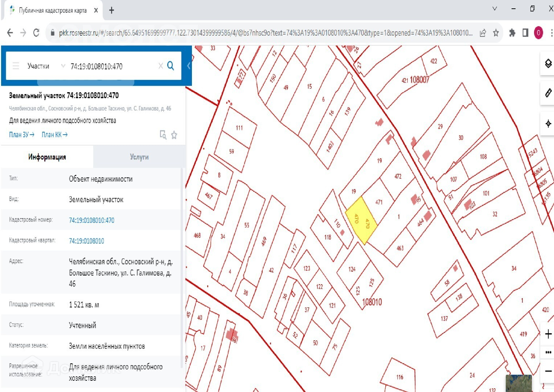The height and width of the screenshot is (392, 554).
Task: Select the ruler measurement tool
Action: (x=547, y=93)
